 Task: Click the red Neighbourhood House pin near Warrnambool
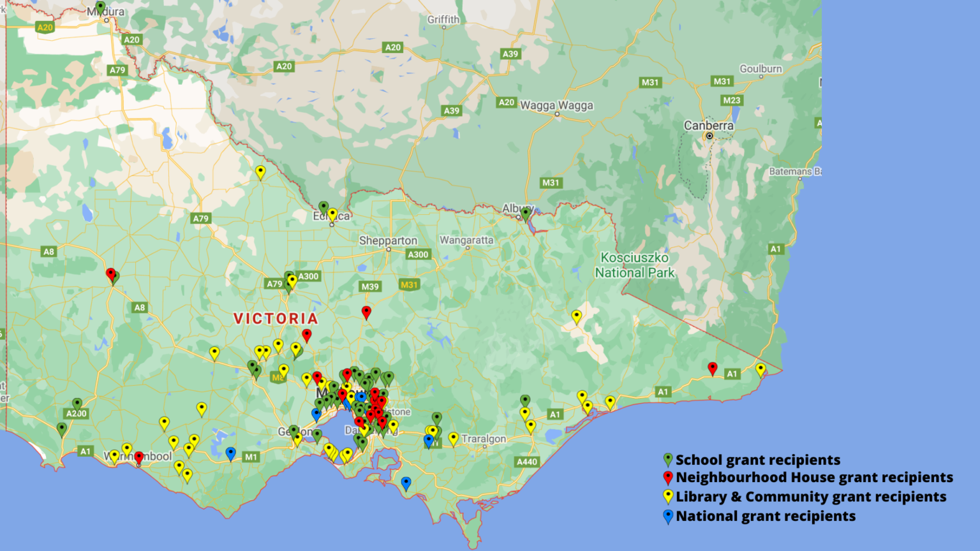(x=140, y=457)
